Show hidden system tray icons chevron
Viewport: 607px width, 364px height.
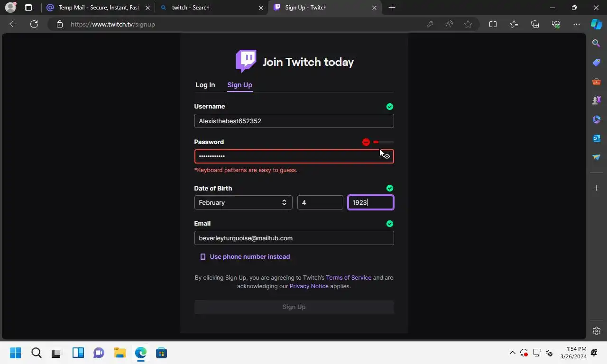pos(512,353)
